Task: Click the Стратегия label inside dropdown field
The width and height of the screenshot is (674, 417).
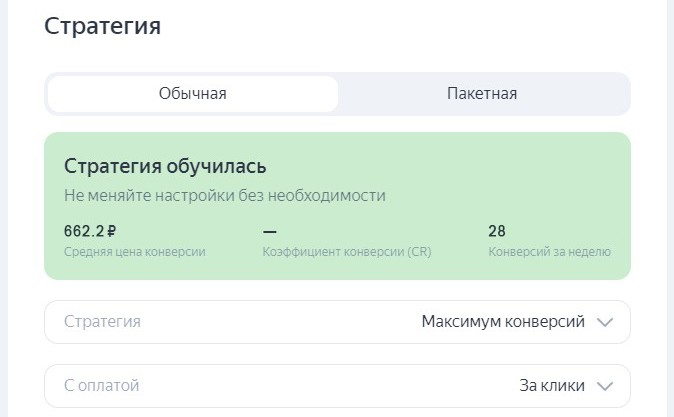Action: click(102, 322)
